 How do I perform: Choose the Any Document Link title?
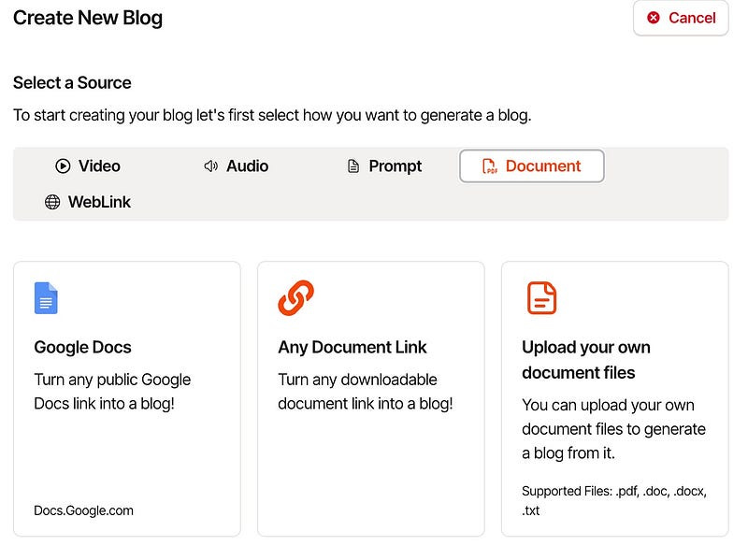pyautogui.click(x=352, y=347)
